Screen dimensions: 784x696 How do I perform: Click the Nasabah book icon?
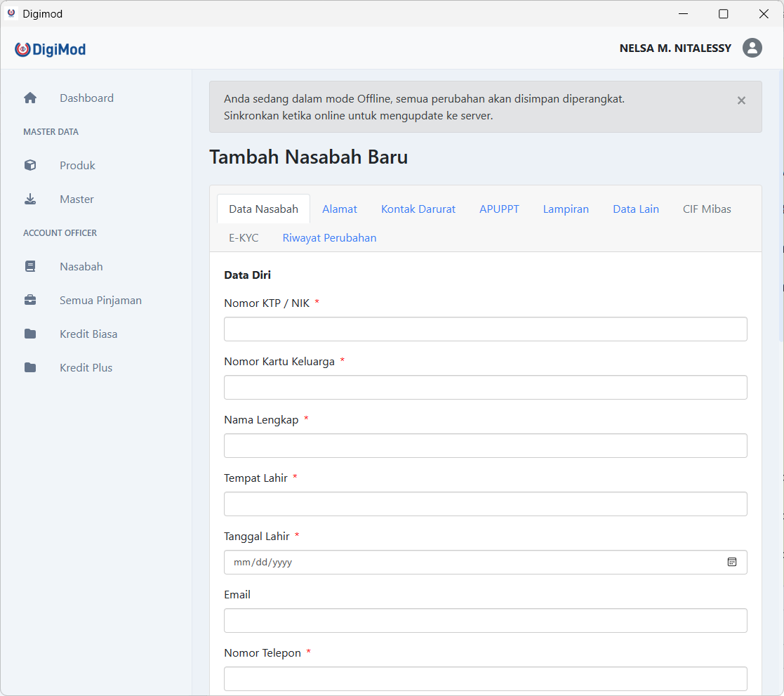pos(30,267)
